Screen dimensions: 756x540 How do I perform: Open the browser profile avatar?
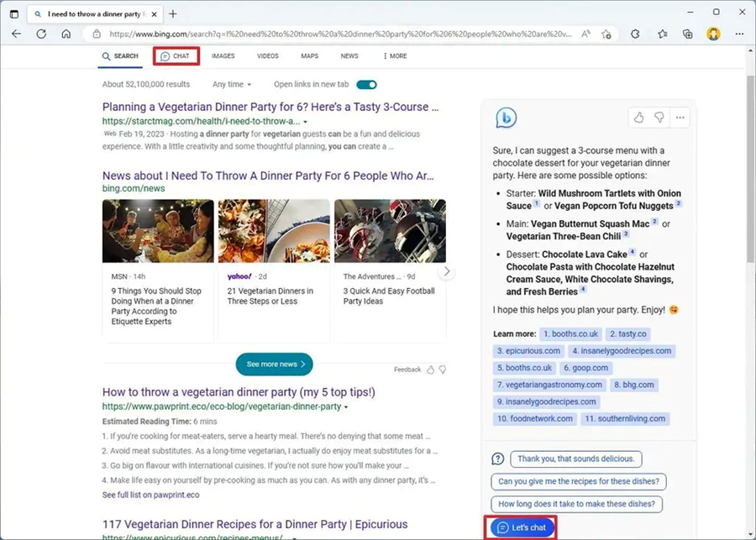(713, 34)
